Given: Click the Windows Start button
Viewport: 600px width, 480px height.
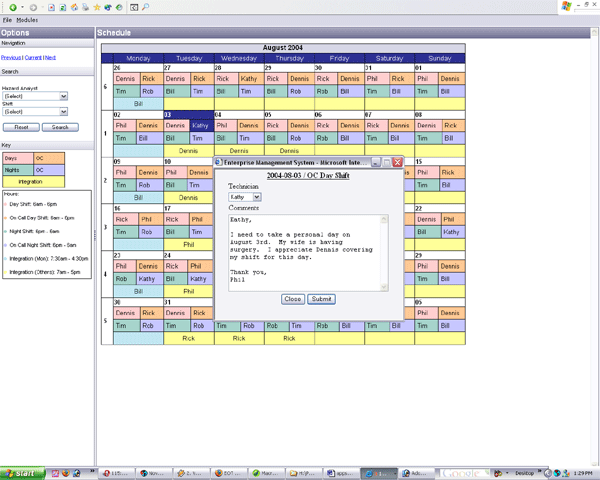Looking at the screenshot, I should [x=22, y=472].
